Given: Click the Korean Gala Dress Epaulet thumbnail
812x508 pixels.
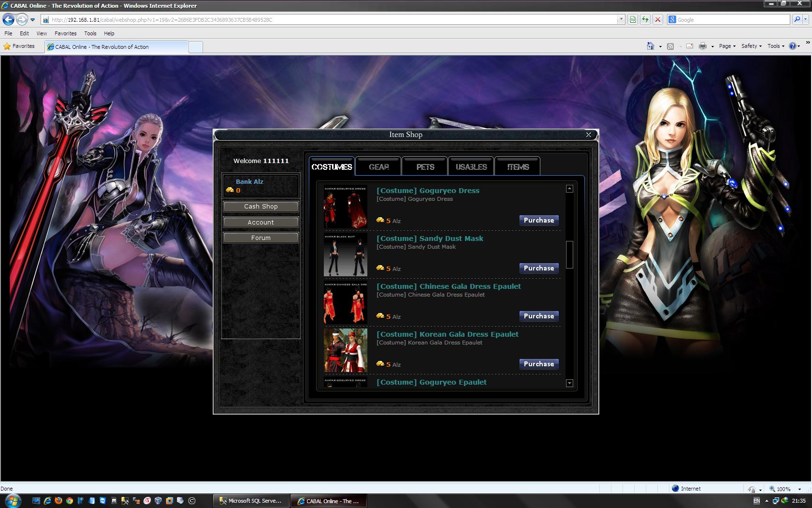Looking at the screenshot, I should (345, 351).
